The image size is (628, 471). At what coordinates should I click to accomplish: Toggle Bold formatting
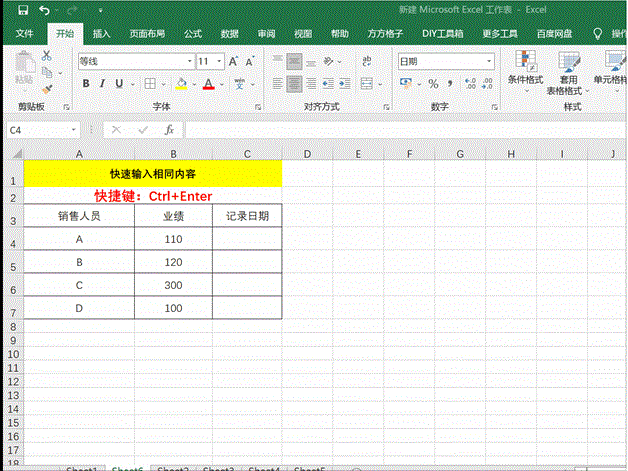point(85,84)
